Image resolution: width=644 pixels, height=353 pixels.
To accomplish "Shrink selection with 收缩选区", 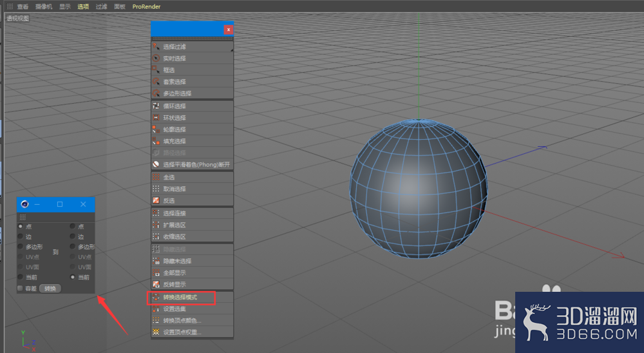I will click(192, 236).
